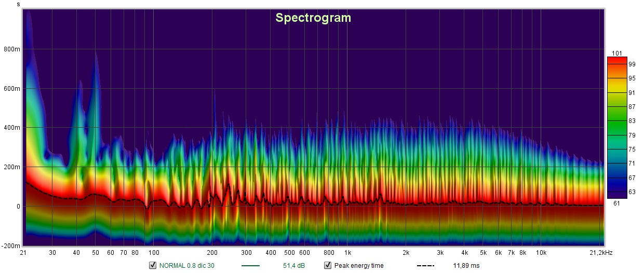This screenshot has width=644, height=273.
Task: Click the green trace line sample in legend
Action: pos(251,266)
